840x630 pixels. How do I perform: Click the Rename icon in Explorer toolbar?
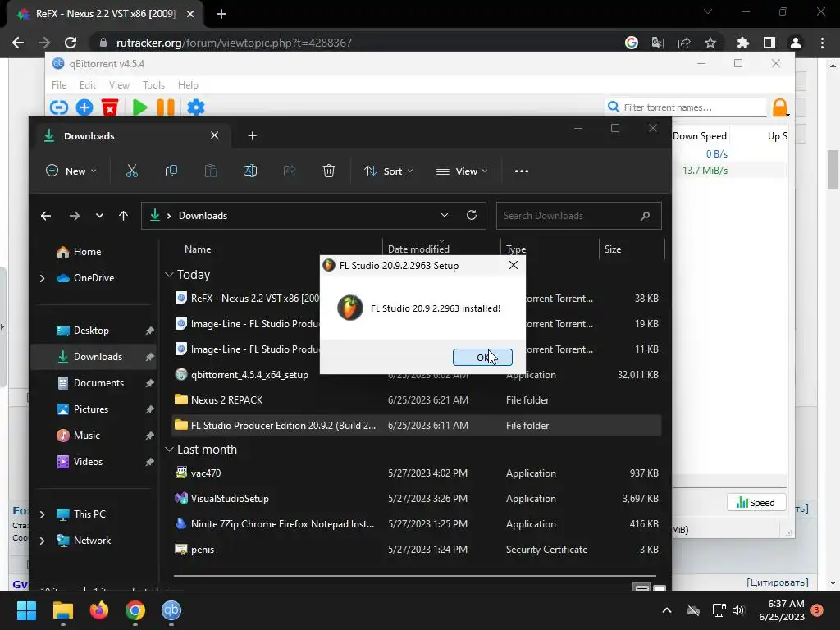(x=250, y=171)
